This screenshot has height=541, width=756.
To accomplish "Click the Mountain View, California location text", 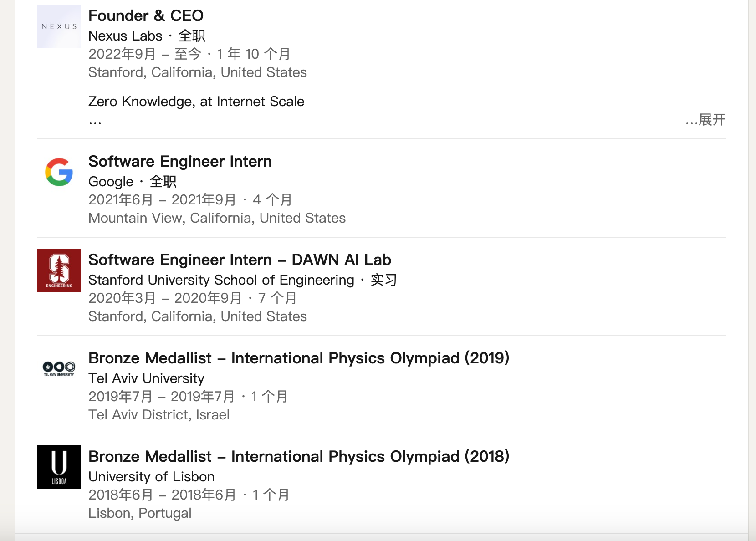I will click(217, 218).
